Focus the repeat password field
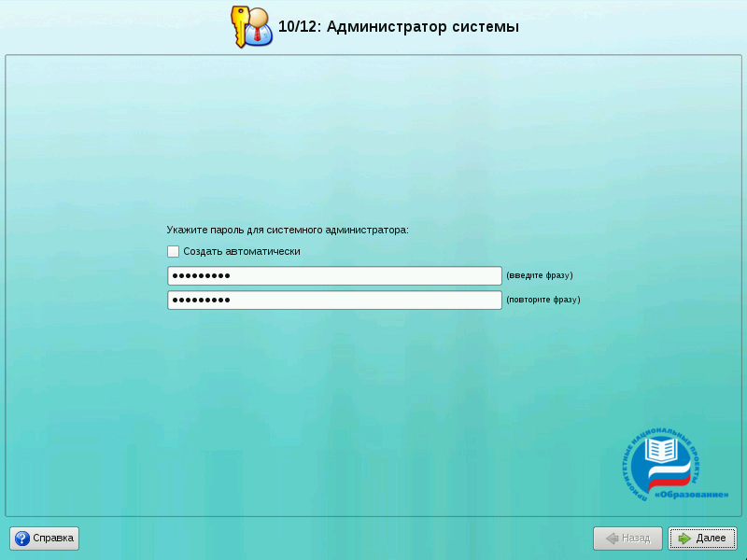 coord(334,301)
